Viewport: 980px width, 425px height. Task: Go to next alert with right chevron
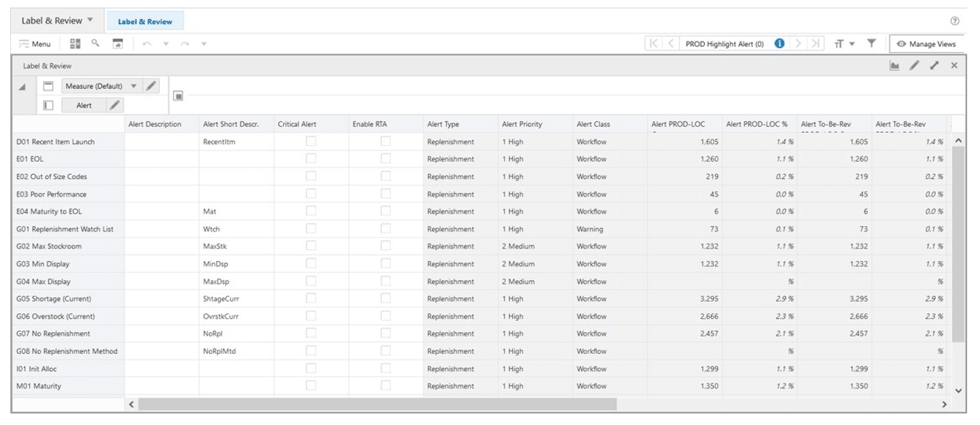798,43
